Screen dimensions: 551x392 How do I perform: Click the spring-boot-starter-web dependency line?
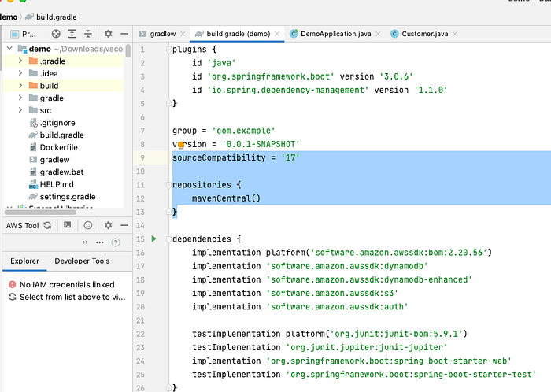tap(351, 361)
